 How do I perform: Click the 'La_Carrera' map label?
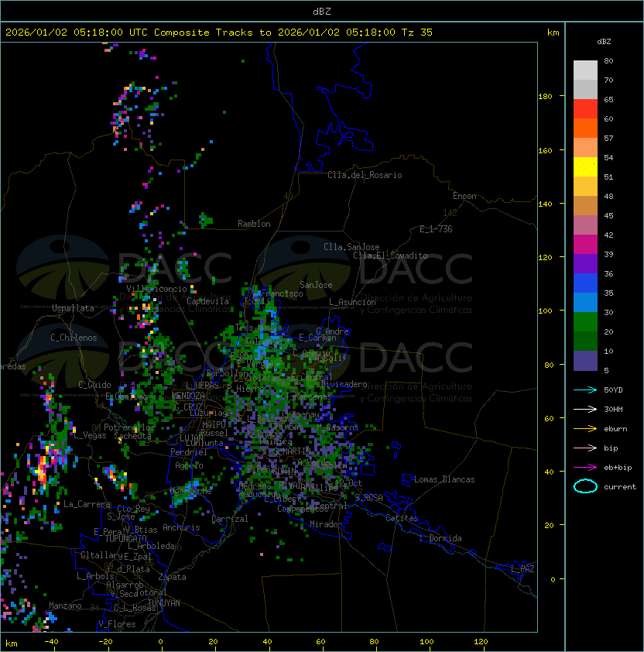[x=87, y=504]
